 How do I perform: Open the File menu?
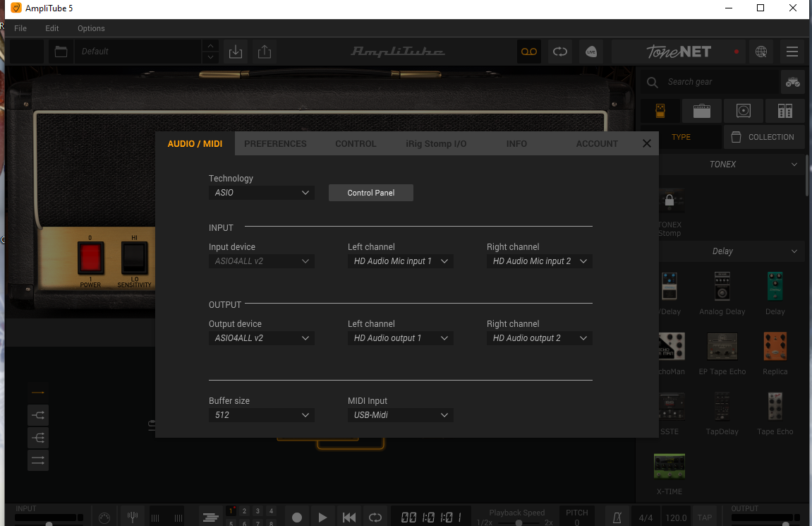point(20,28)
